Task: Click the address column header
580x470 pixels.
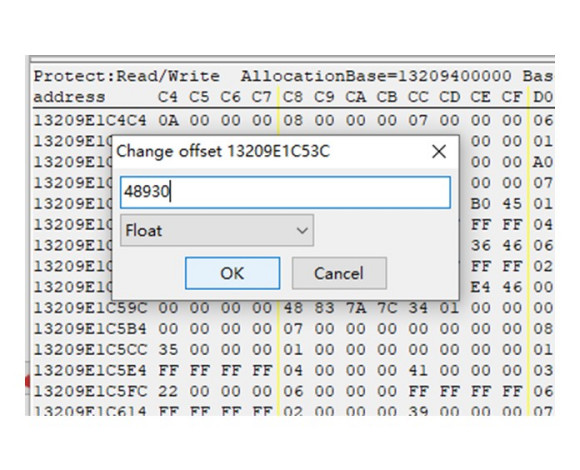Action: tap(69, 97)
